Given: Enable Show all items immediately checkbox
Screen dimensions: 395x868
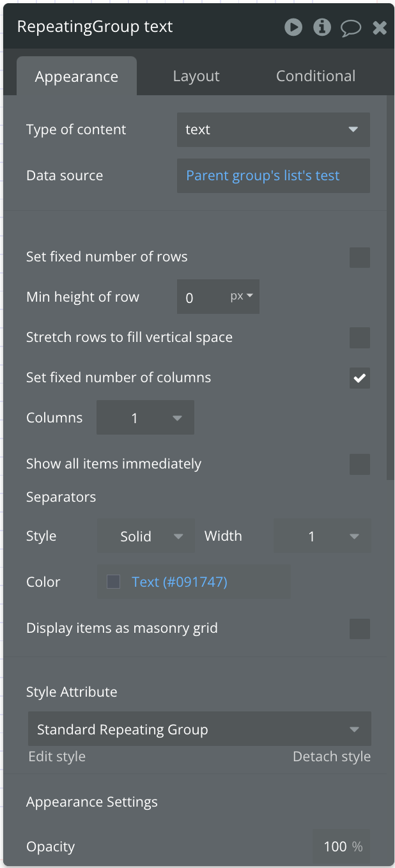Looking at the screenshot, I should (x=360, y=465).
